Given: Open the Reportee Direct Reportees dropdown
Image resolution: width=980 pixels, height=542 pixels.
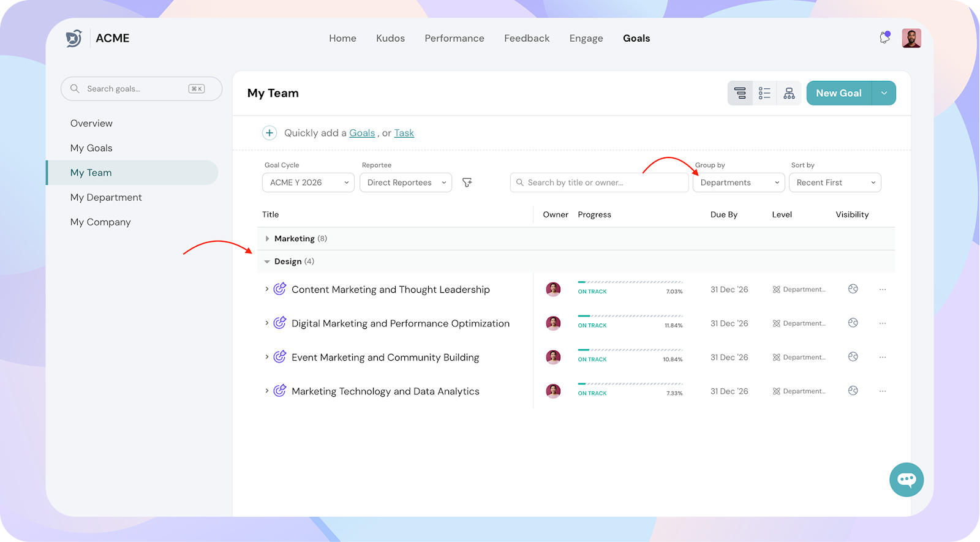Looking at the screenshot, I should (x=405, y=183).
